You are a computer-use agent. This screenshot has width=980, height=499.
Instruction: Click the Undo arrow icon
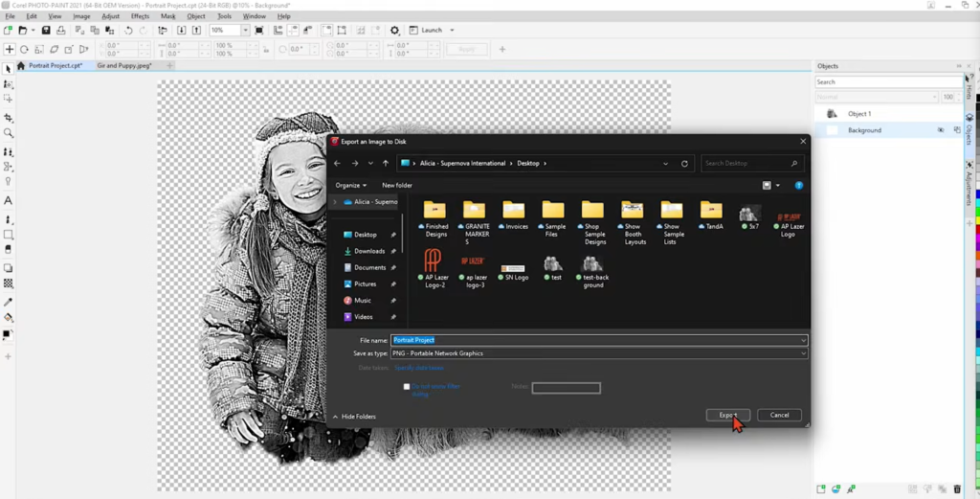[x=128, y=30]
